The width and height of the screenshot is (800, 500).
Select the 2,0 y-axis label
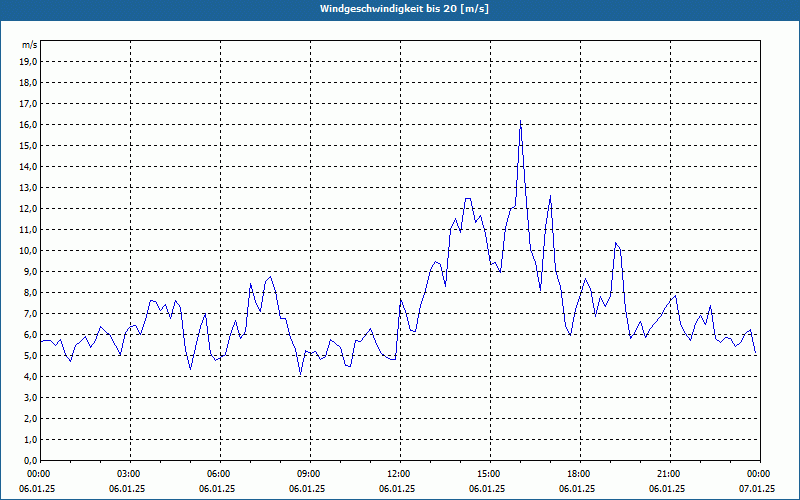tap(30, 419)
